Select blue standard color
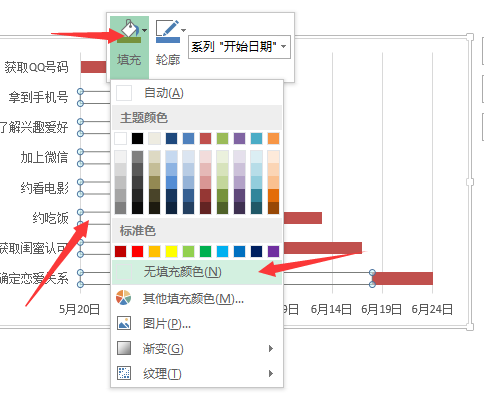484x398 pixels. tap(239, 251)
